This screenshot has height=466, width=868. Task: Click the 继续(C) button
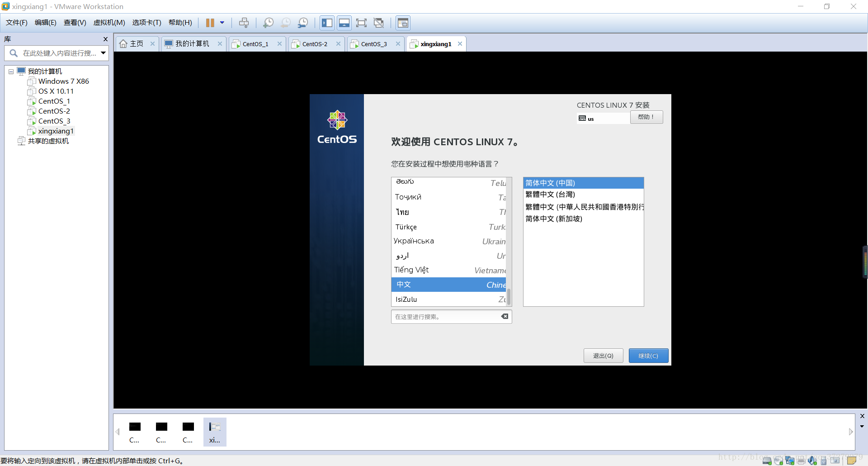(648, 356)
